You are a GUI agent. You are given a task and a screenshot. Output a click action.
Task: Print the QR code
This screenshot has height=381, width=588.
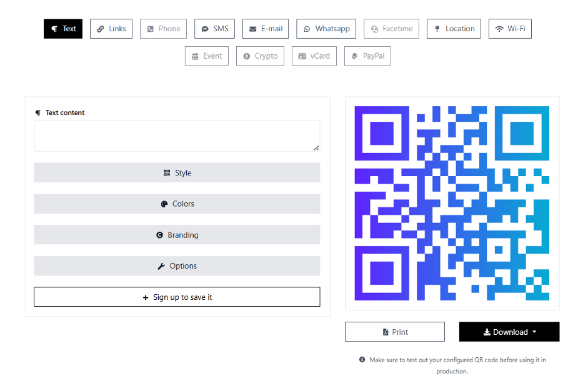[x=395, y=332]
